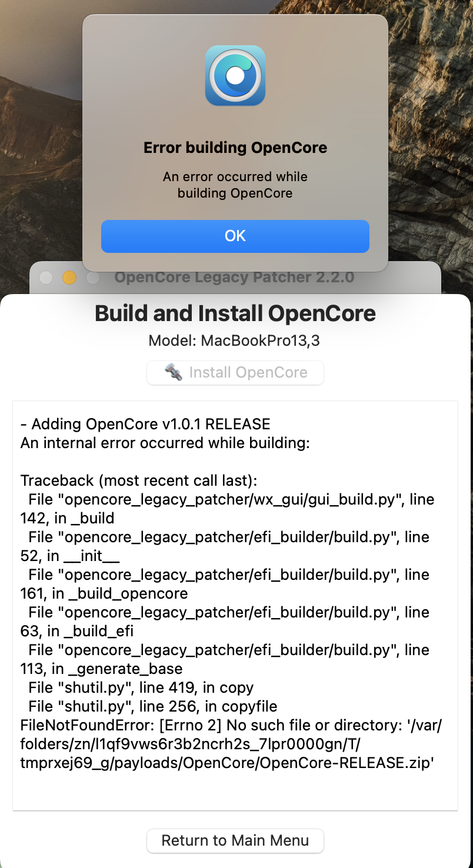Click OK to dismiss the error dialog
Image resolution: width=473 pixels, height=868 pixels.
[x=235, y=236]
